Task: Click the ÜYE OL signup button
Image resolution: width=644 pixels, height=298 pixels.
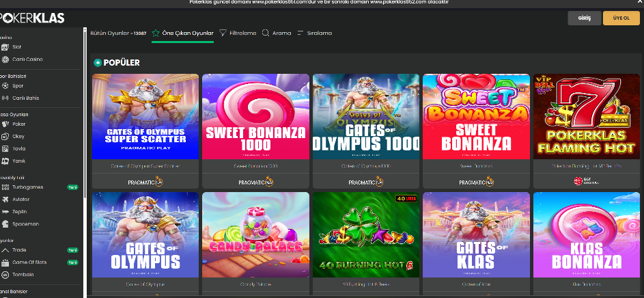Action: point(621,18)
